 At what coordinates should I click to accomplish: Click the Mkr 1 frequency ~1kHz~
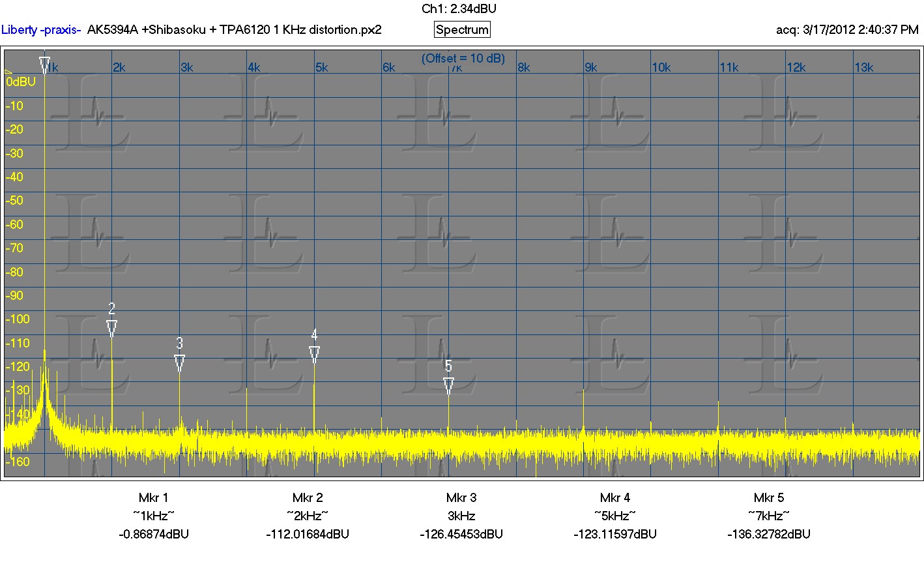154,516
